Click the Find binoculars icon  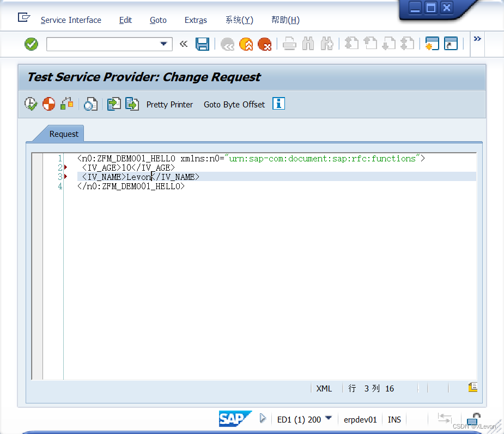tap(308, 44)
